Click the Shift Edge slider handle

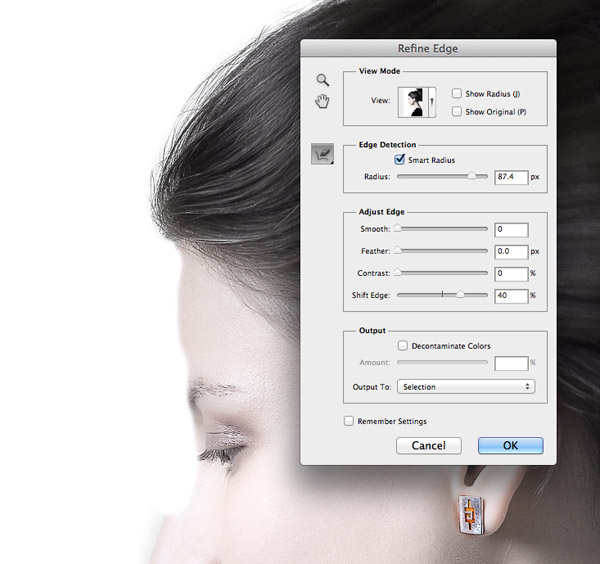(x=460, y=294)
